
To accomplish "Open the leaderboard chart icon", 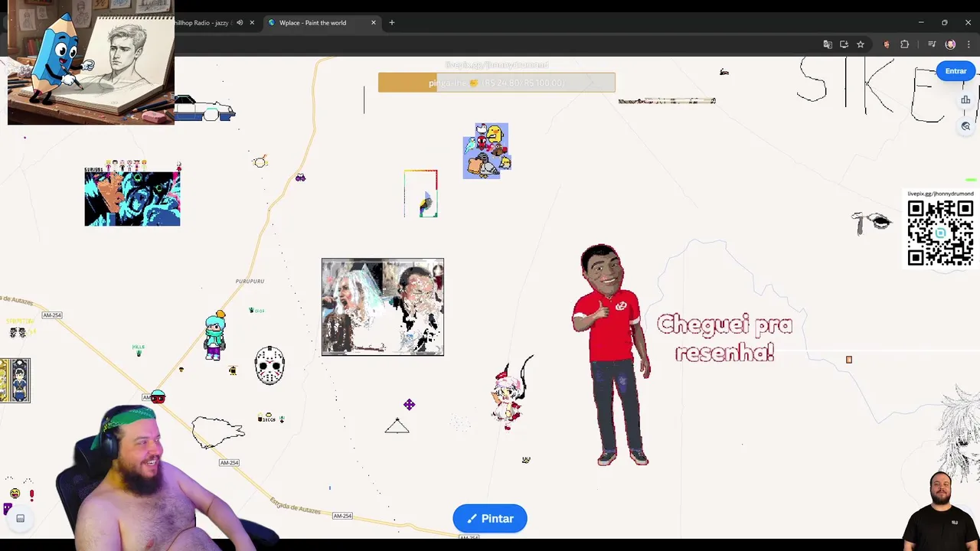I will click(x=965, y=100).
